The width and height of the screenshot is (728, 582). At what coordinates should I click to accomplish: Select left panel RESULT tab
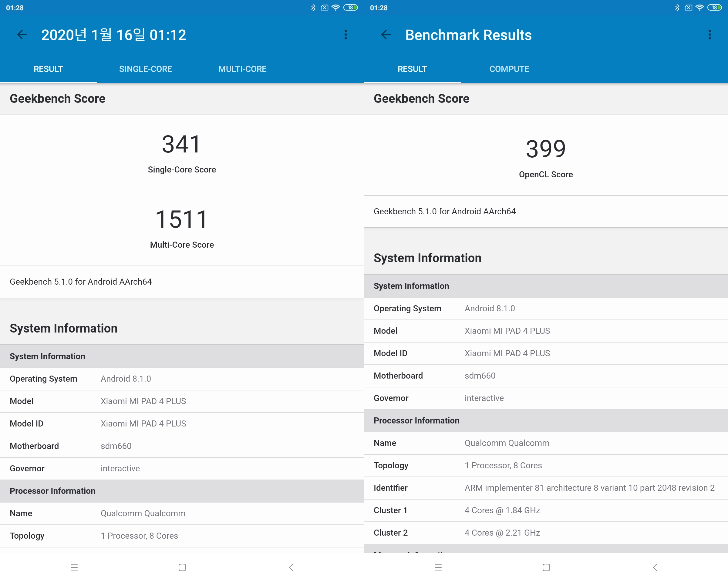coord(48,69)
